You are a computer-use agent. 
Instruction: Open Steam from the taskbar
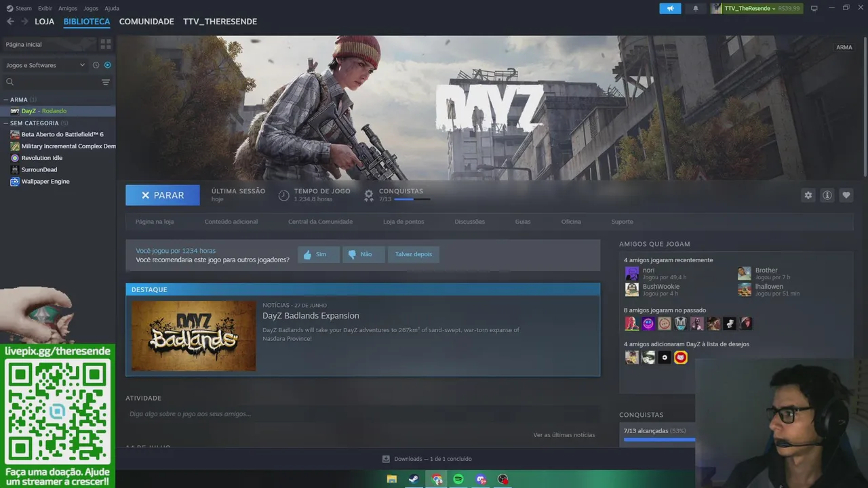point(413,479)
